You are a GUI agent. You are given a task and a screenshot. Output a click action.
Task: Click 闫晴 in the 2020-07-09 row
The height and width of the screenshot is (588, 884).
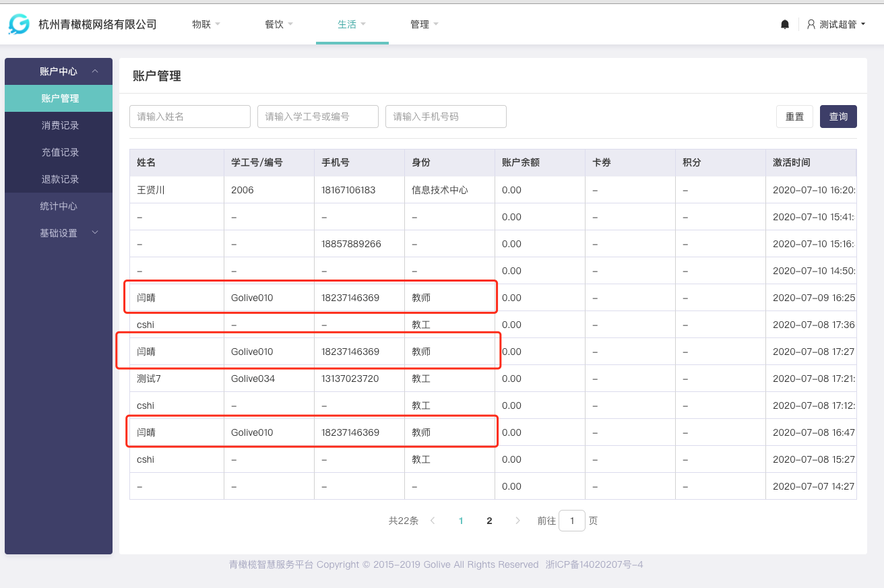tap(146, 298)
